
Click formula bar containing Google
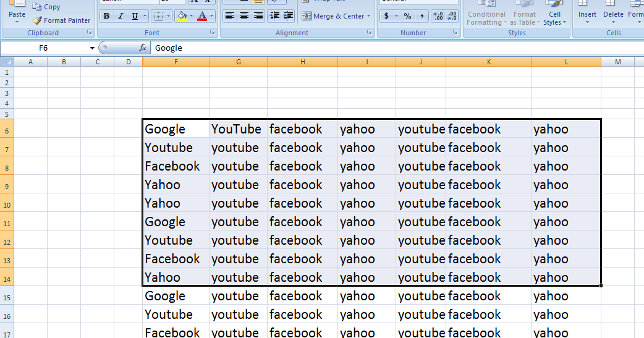click(x=397, y=48)
